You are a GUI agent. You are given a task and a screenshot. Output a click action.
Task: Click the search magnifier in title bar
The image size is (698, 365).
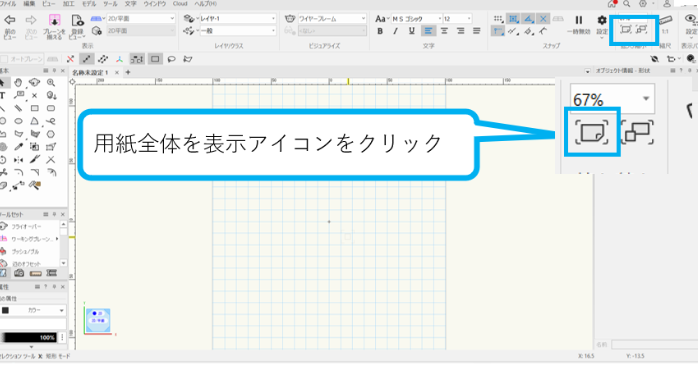click(x=627, y=4)
